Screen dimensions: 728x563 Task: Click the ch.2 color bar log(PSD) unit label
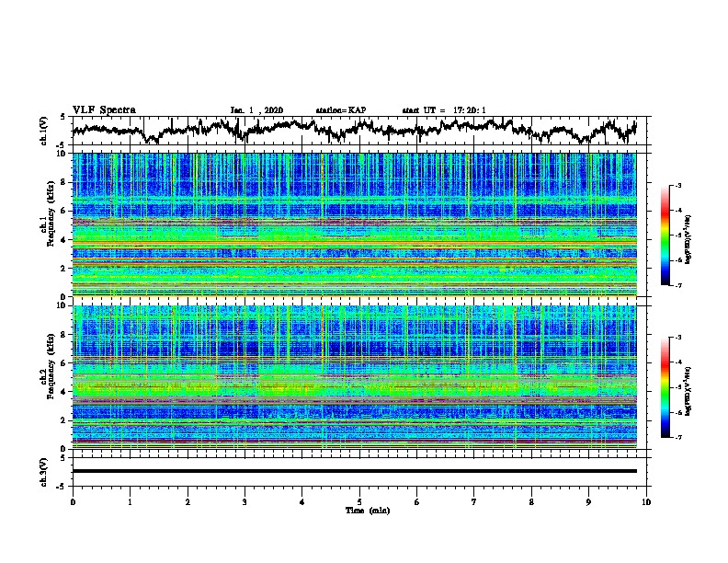pos(688,391)
